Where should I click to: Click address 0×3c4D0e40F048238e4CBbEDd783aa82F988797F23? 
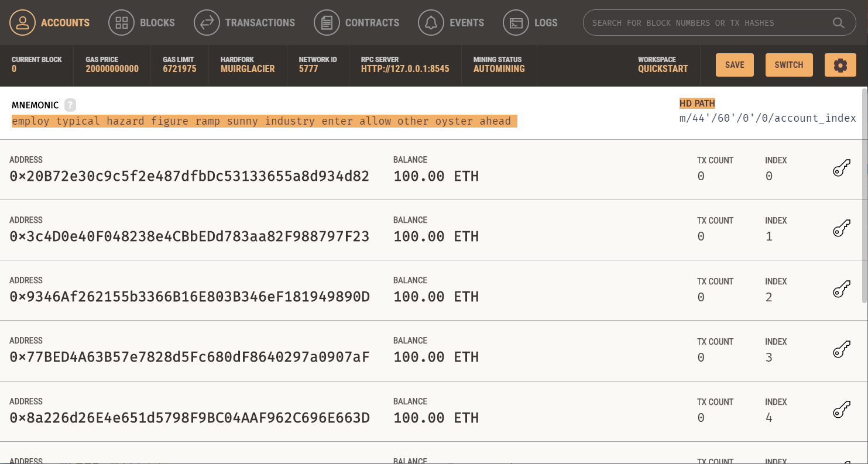(x=190, y=236)
